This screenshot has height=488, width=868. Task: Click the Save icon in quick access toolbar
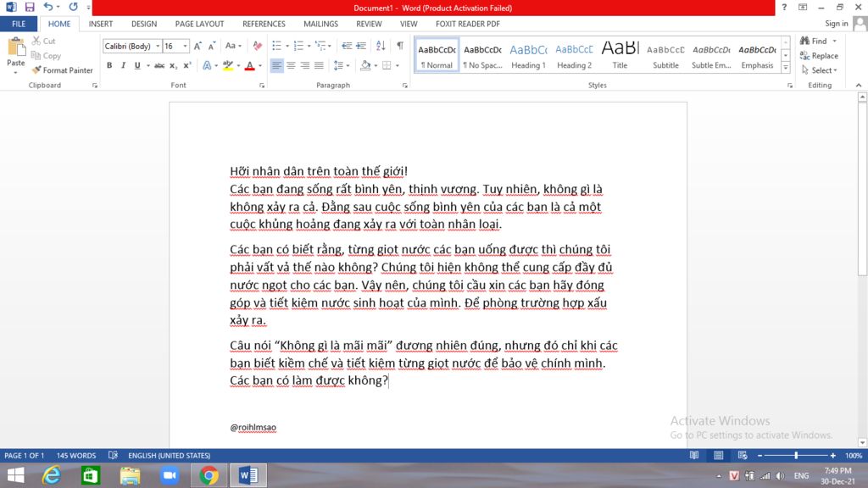click(x=30, y=7)
